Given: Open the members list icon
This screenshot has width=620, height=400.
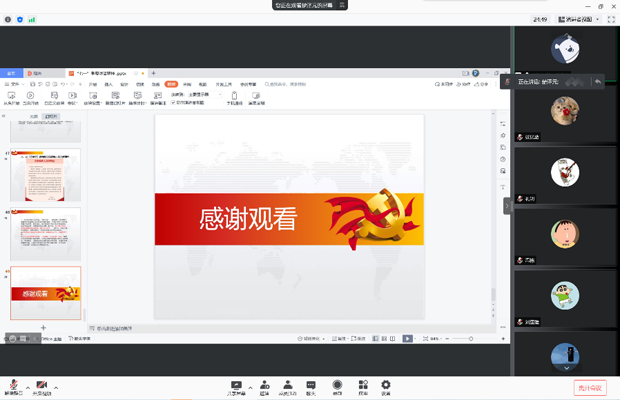Looking at the screenshot, I should click(287, 386).
